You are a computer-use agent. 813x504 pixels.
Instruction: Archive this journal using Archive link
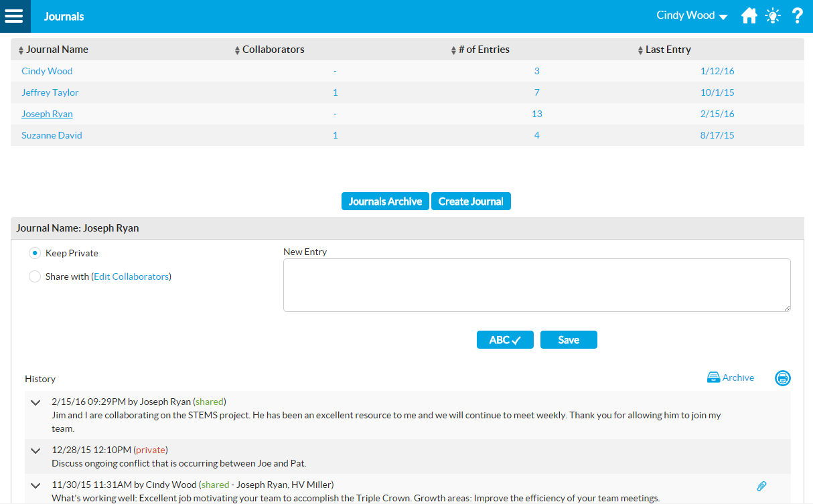click(731, 377)
